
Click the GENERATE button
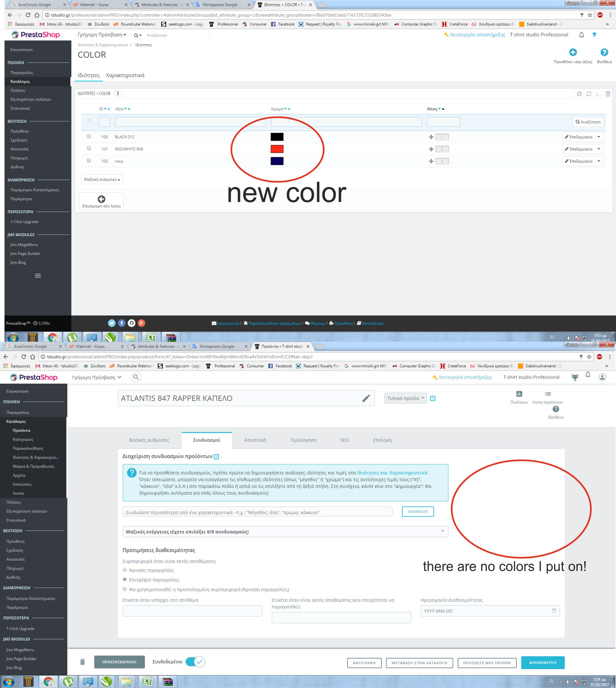(x=417, y=512)
